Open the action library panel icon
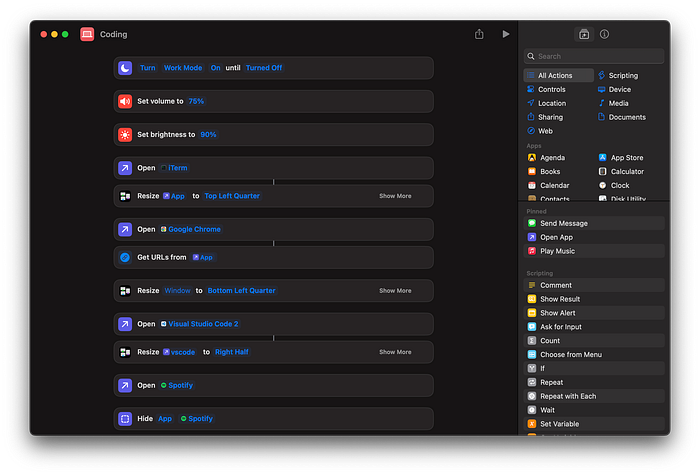This screenshot has height=475, width=700. (584, 34)
